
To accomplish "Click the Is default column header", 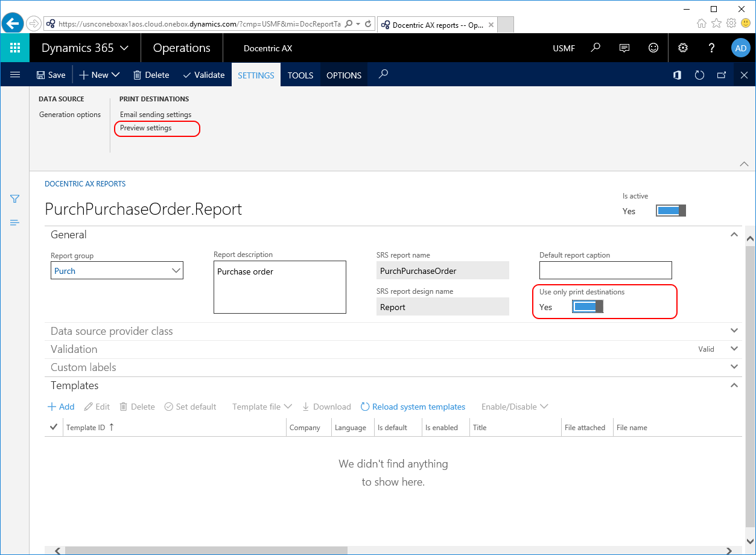I will coord(392,428).
